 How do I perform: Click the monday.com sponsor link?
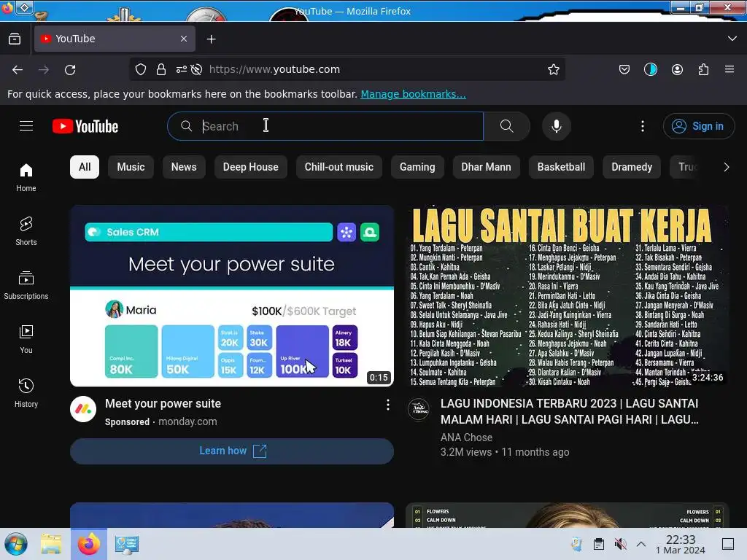pyautogui.click(x=187, y=422)
